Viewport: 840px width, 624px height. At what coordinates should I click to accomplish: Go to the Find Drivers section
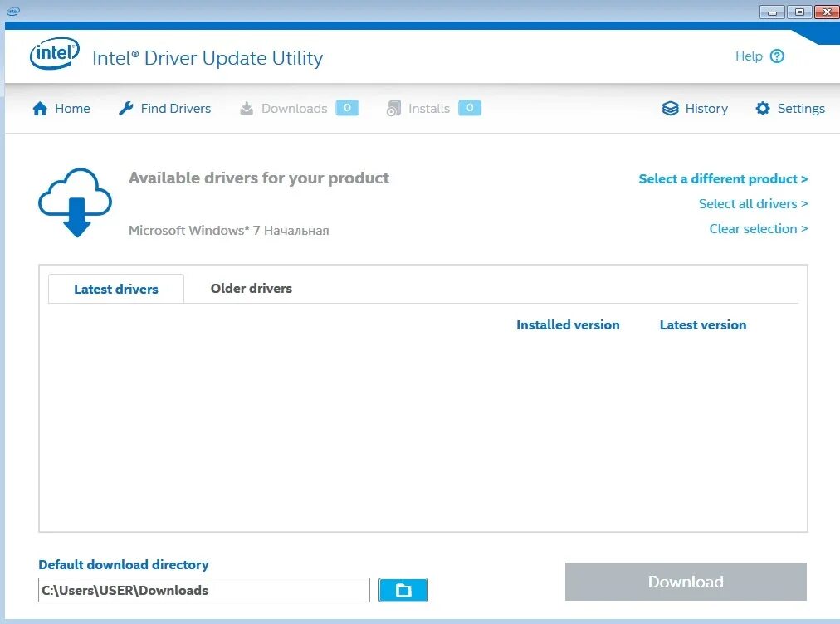(176, 109)
